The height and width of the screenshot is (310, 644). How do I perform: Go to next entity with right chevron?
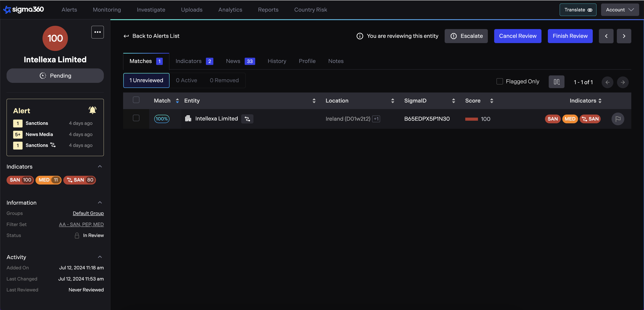(x=624, y=36)
